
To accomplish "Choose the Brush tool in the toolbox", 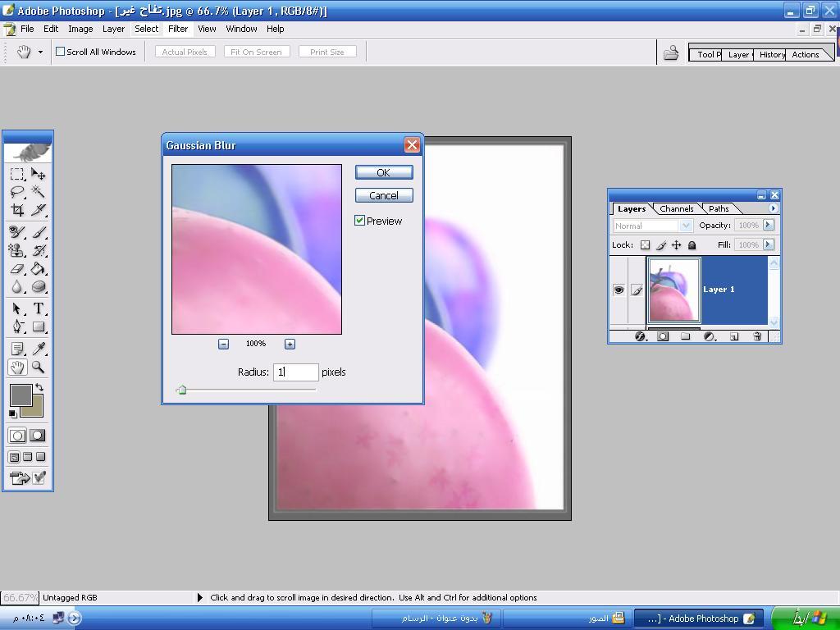I will [38, 232].
